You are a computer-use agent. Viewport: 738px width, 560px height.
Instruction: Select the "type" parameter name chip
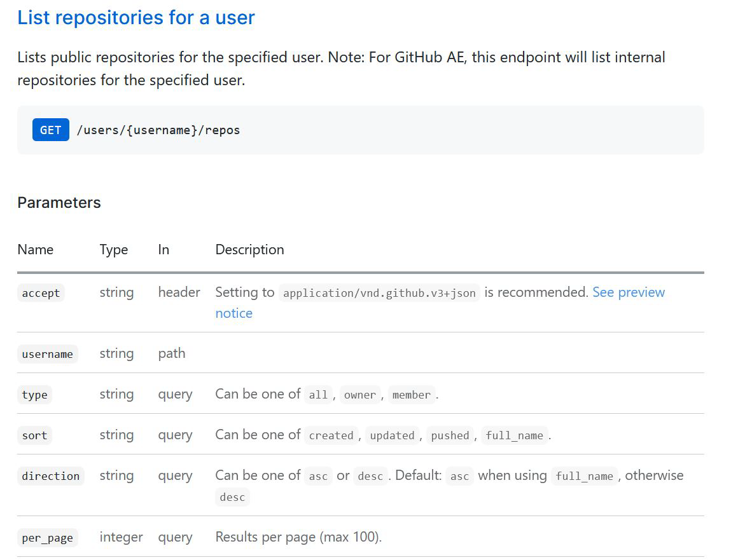34,395
